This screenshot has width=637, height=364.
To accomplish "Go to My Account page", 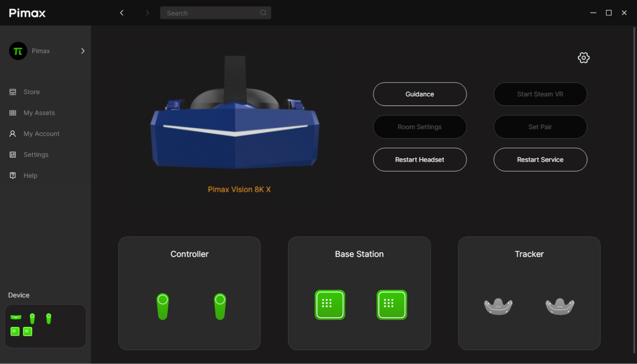I will click(x=41, y=134).
